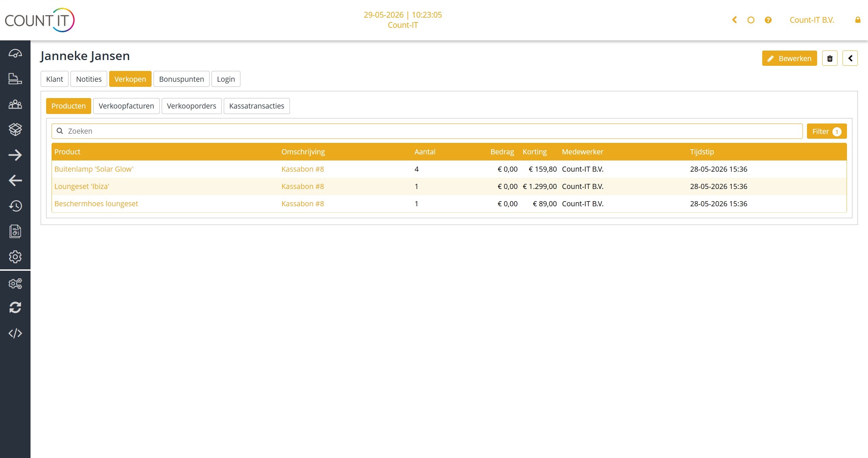Open Kassabon #8 in the Beschermhoes row

pos(302,204)
